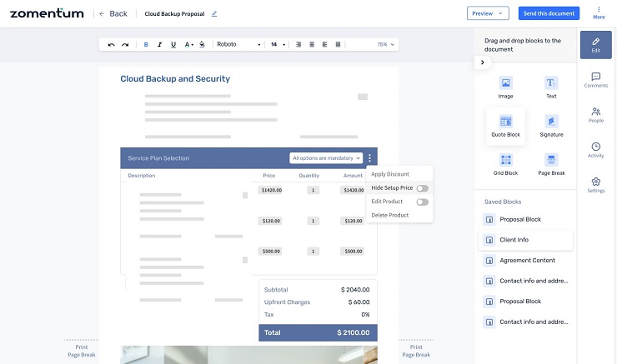This screenshot has width=617, height=364.
Task: Open the Comments sidebar panel
Action: tap(595, 80)
